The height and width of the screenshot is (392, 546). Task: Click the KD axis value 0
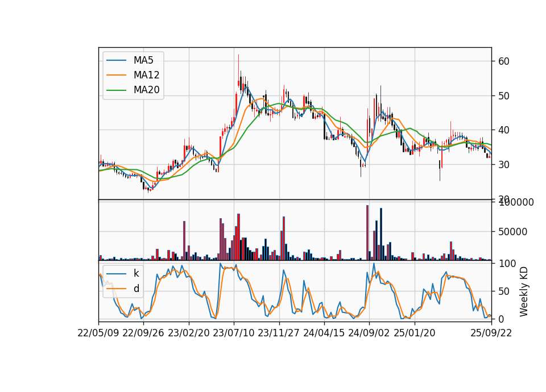pyautogui.click(x=501, y=319)
